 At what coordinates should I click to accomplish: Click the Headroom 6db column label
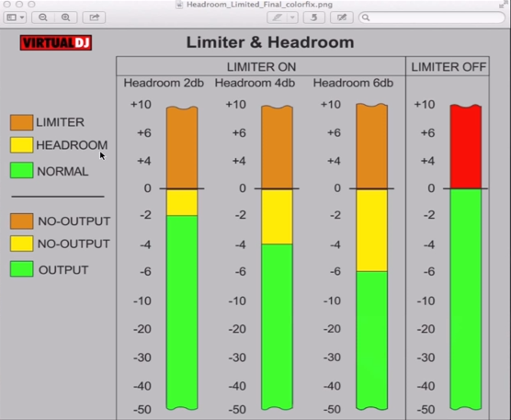point(353,83)
